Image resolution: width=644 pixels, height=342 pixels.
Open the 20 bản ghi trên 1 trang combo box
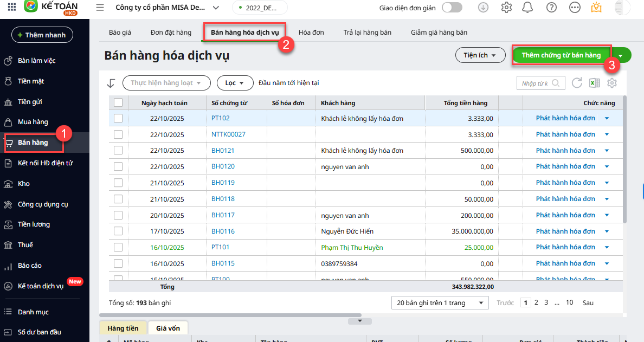440,303
